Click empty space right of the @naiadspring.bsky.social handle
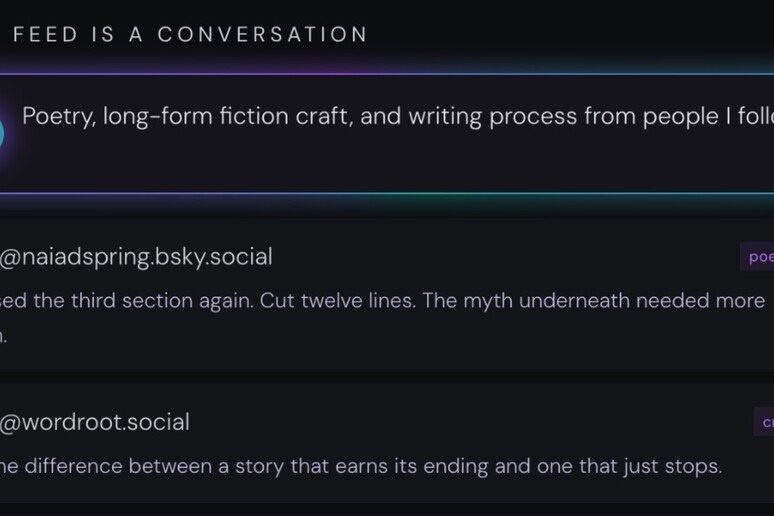 500,257
